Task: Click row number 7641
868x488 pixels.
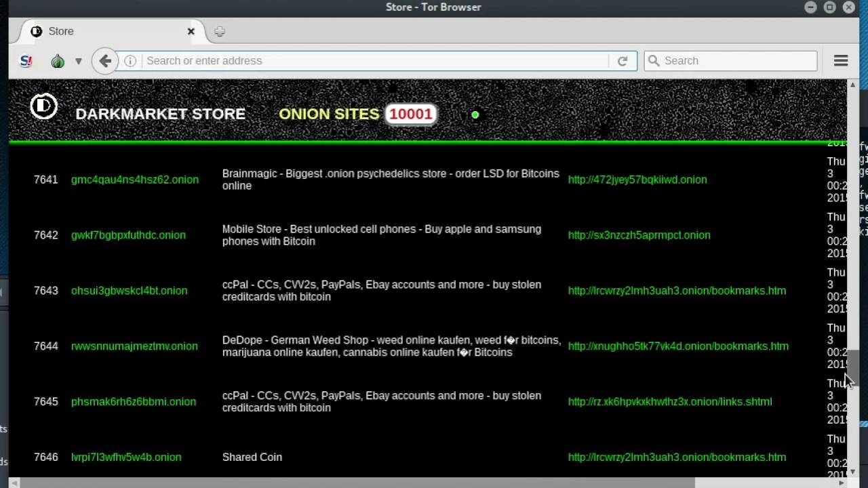Action: tap(46, 180)
